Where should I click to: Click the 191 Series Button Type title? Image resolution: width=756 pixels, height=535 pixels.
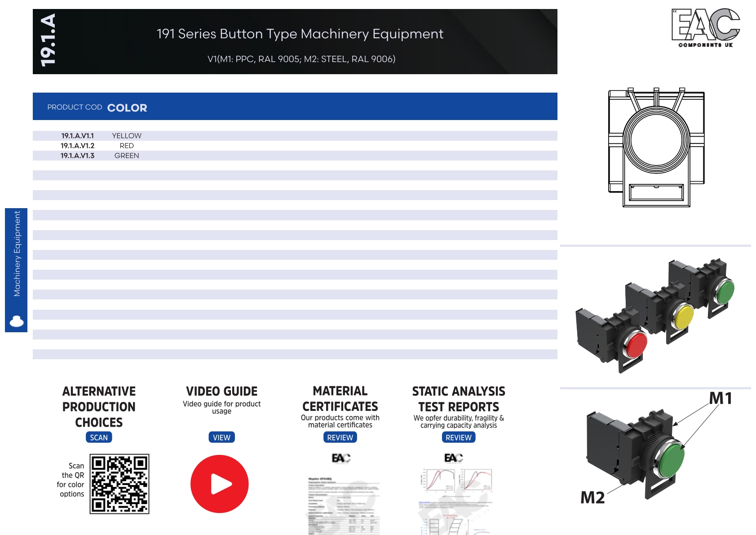pos(300,34)
